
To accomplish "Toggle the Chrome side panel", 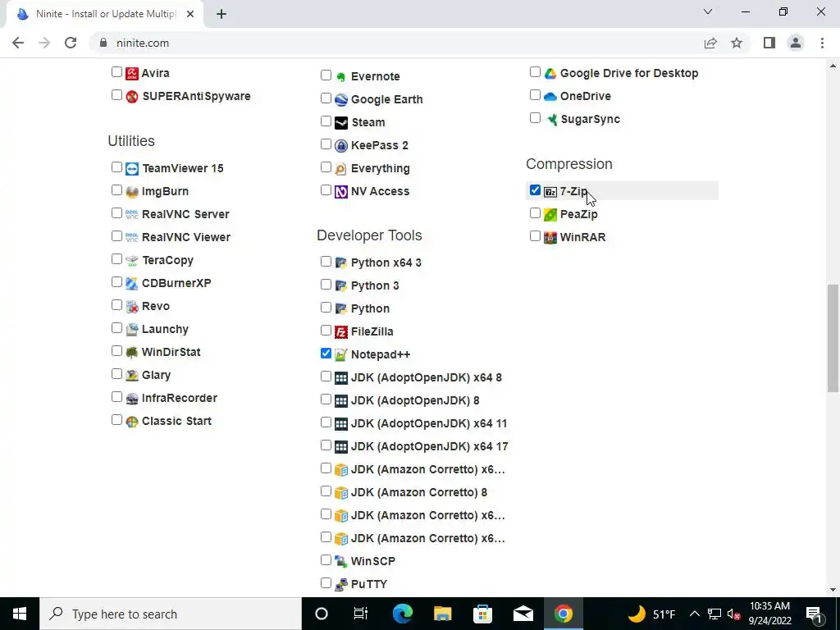I will point(769,43).
